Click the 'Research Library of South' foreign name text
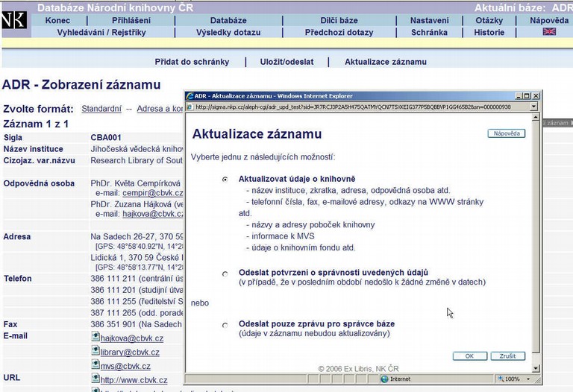 137,160
